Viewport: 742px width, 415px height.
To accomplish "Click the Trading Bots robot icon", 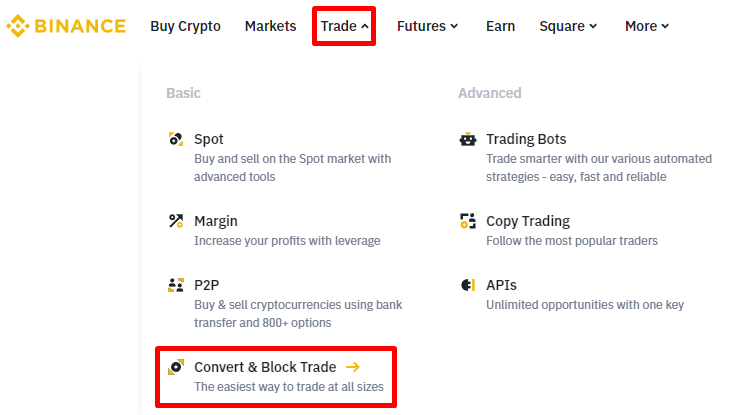I will click(x=467, y=139).
